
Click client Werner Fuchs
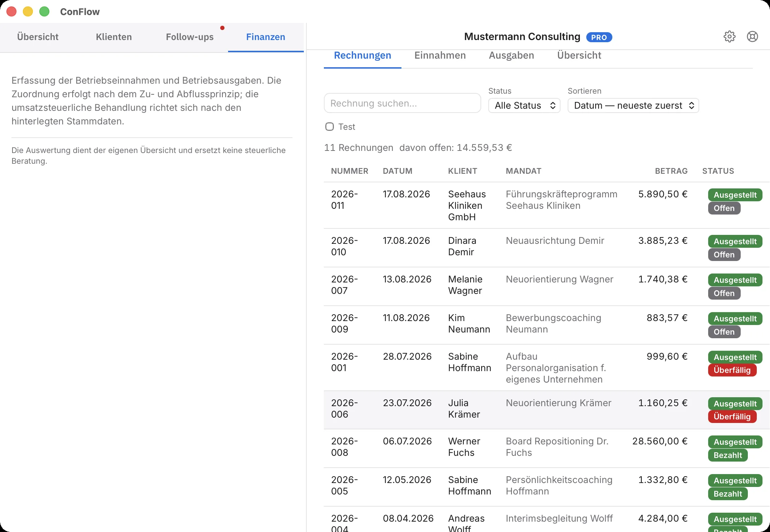click(x=464, y=447)
